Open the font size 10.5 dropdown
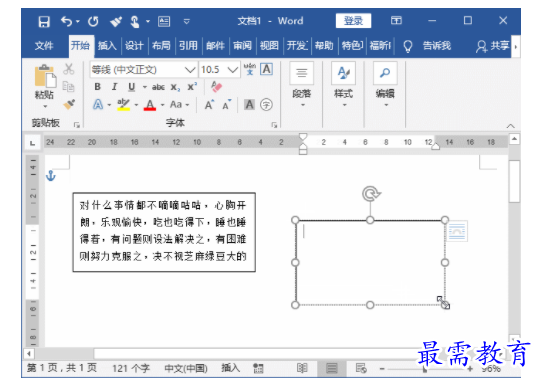Viewport: 539px width, 385px height. click(x=233, y=70)
